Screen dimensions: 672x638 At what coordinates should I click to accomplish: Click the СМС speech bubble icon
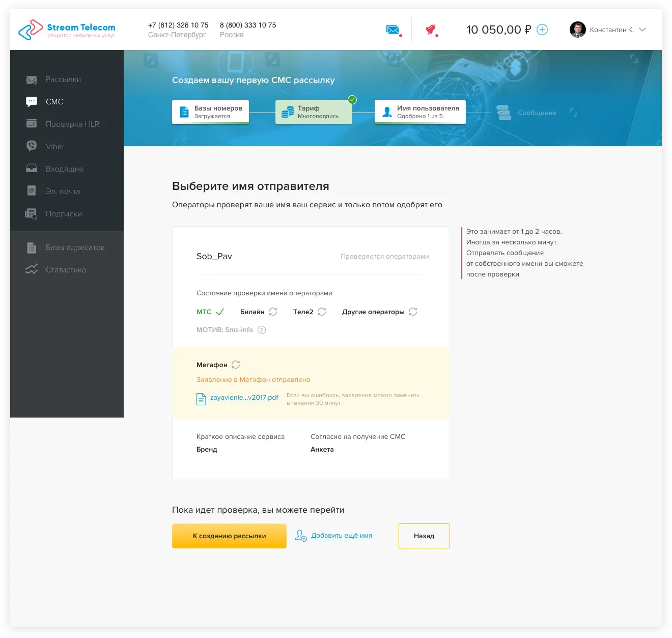[x=32, y=102]
